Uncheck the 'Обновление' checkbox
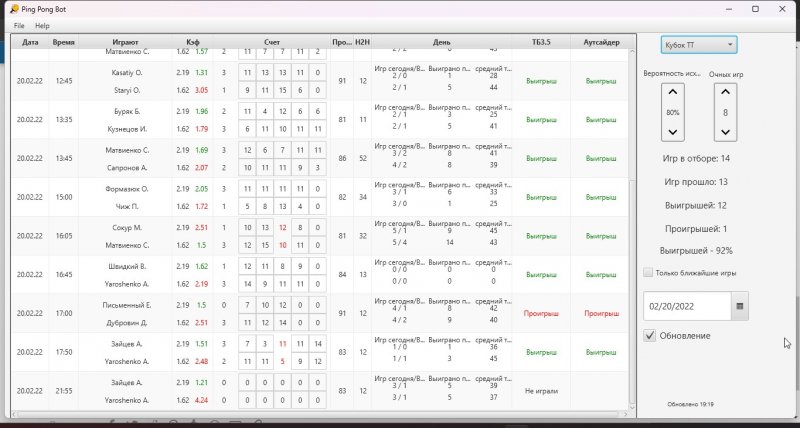Viewport: 800px width, 428px height. (649, 336)
